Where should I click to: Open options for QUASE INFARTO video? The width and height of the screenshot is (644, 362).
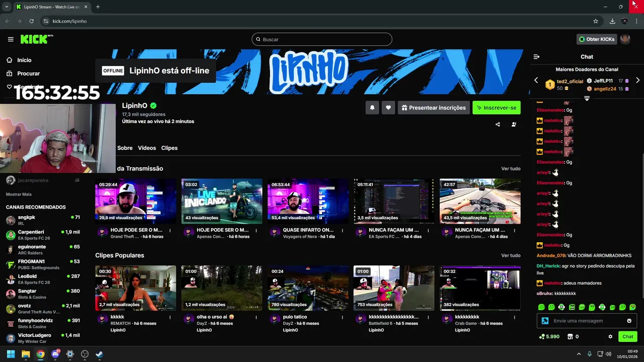pos(342,230)
